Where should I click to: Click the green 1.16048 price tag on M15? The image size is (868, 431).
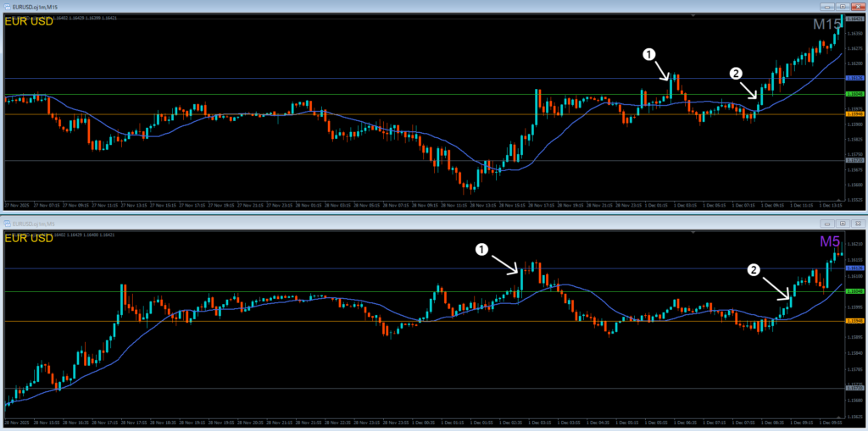pyautogui.click(x=855, y=94)
